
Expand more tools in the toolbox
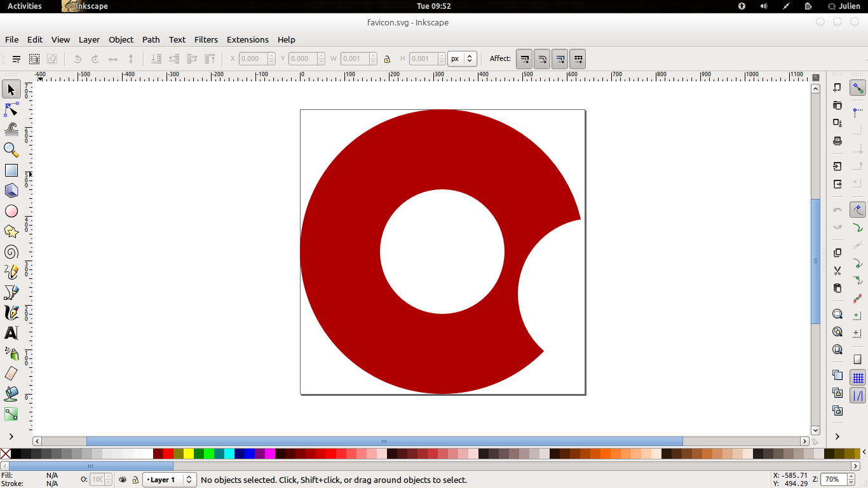11,437
